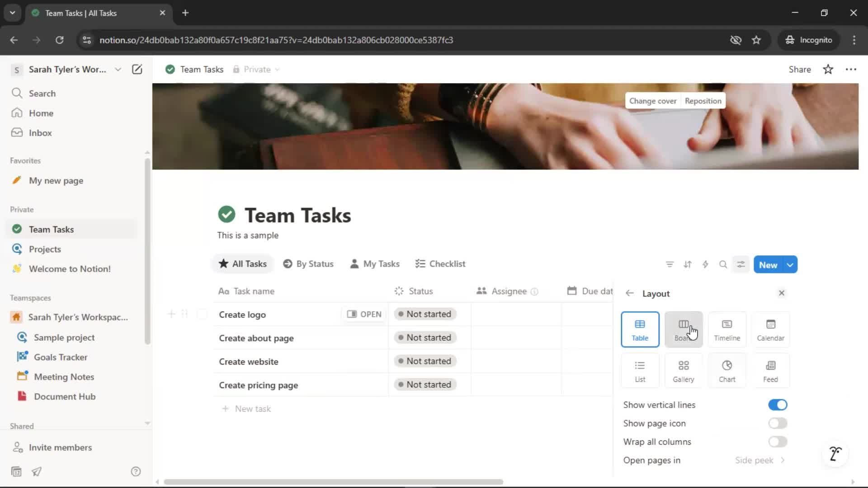Viewport: 868px width, 488px height.
Task: Switch to the All Tasks view tab
Action: (243, 264)
